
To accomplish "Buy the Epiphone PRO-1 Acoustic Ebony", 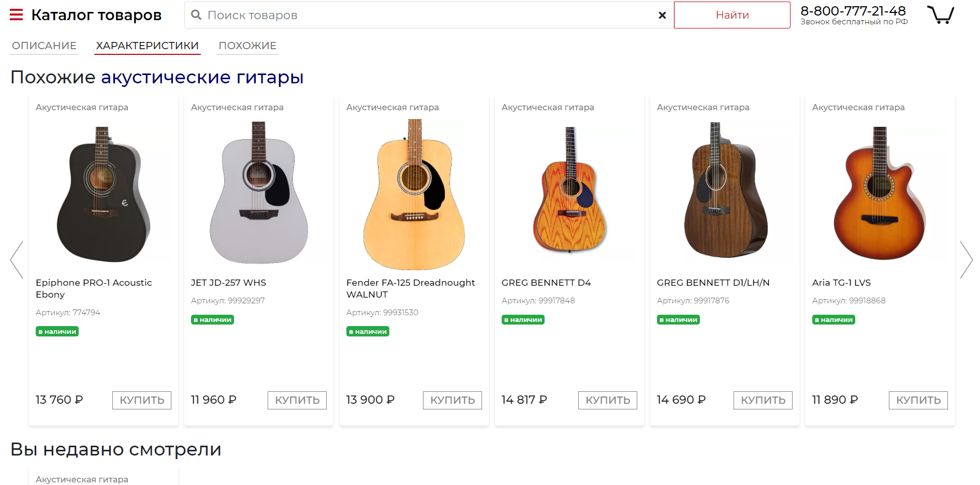I will (x=141, y=400).
